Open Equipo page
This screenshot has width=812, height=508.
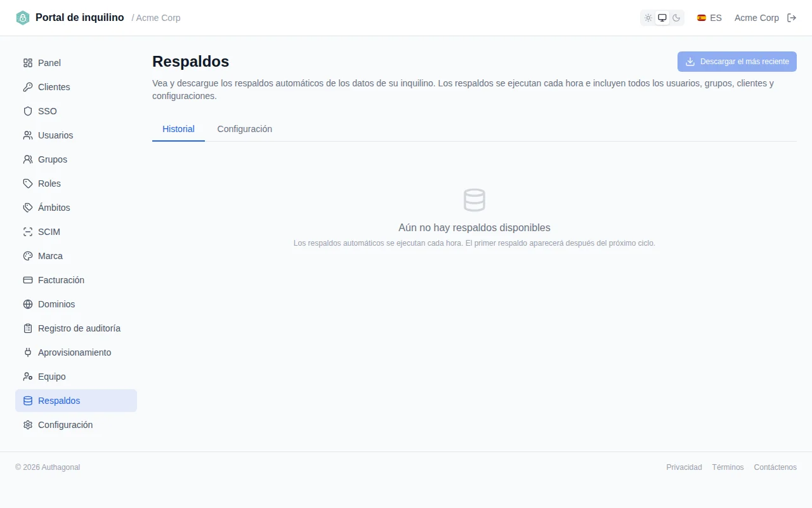tap(76, 377)
